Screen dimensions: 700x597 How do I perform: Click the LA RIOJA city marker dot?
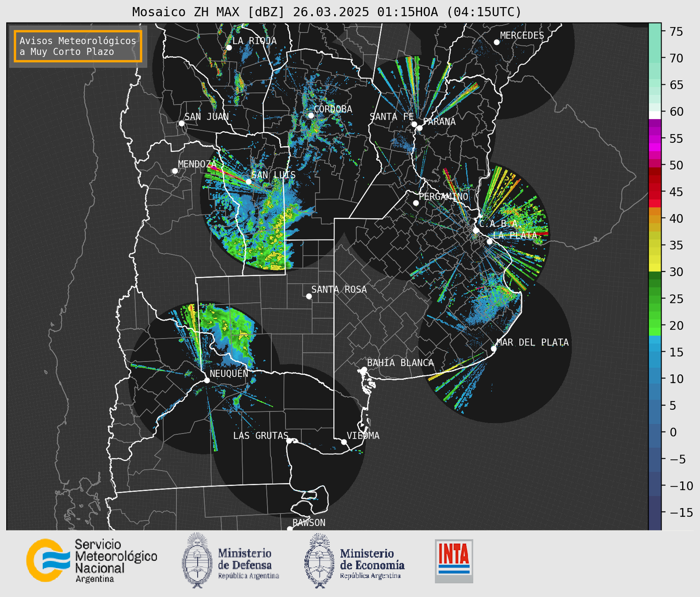click(229, 48)
